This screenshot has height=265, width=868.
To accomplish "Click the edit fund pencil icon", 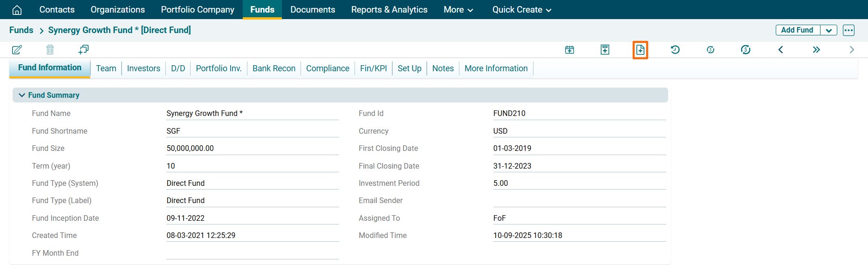I will (x=17, y=50).
